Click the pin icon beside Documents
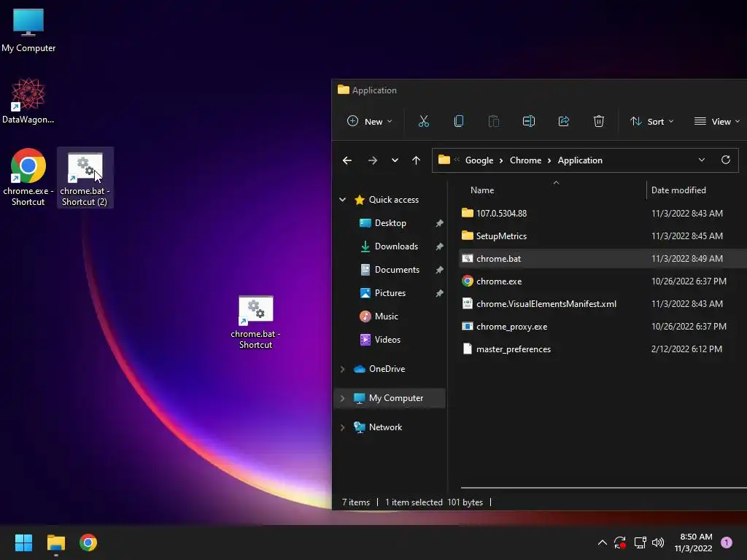This screenshot has width=747, height=560. click(x=439, y=270)
